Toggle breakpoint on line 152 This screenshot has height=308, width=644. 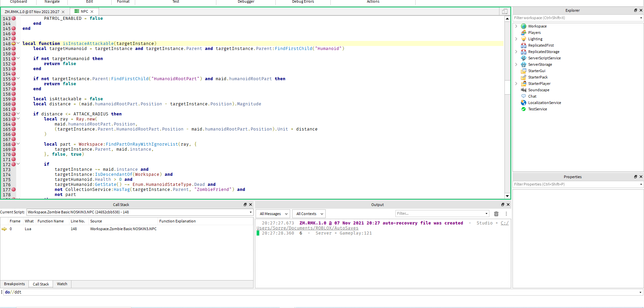pyautogui.click(x=14, y=64)
